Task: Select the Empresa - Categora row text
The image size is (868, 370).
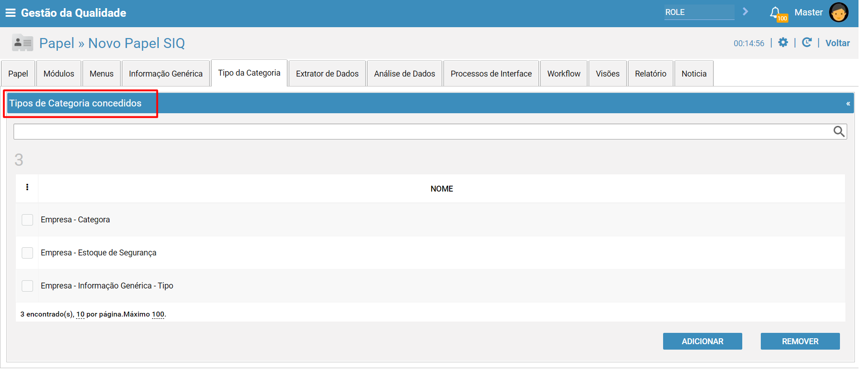Action: 75,220
